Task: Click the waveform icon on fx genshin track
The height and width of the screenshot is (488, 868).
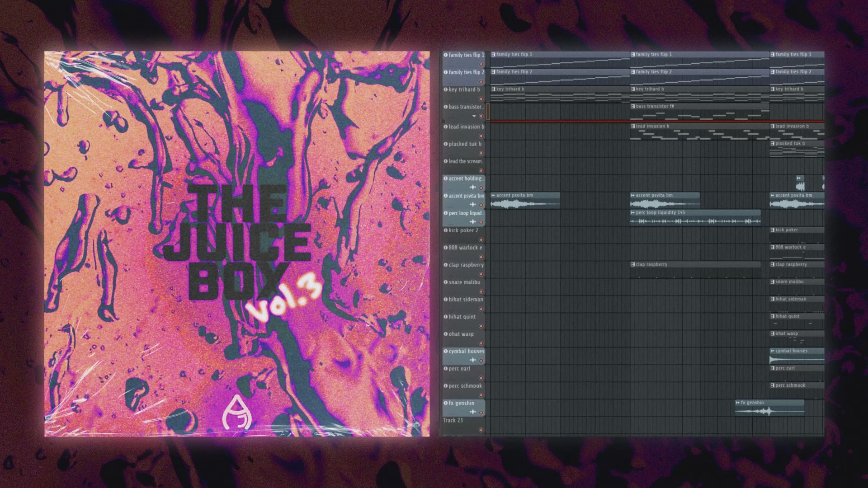Action: point(473,412)
